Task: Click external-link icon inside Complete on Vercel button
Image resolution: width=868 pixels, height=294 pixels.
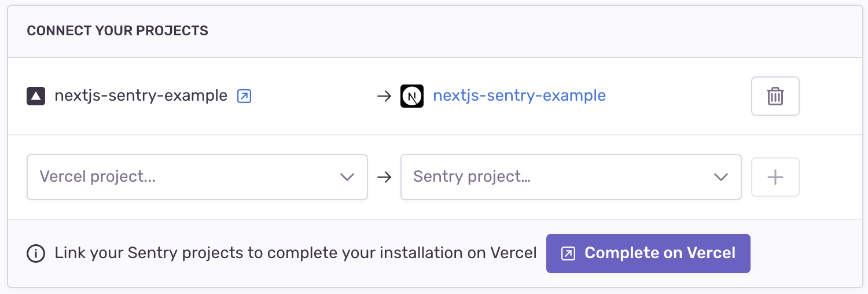Action: pos(568,253)
